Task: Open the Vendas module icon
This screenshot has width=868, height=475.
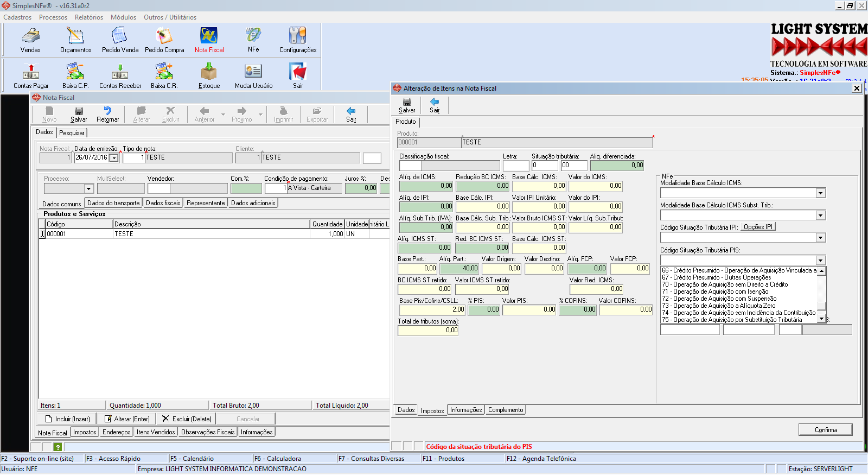Action: point(30,40)
